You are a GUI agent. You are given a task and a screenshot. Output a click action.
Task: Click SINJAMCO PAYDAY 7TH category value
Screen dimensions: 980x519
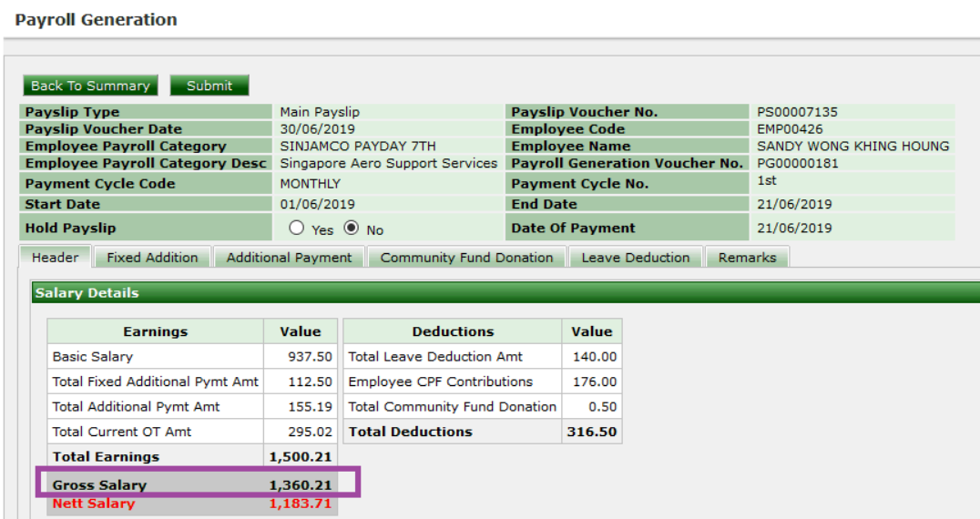pos(358,147)
